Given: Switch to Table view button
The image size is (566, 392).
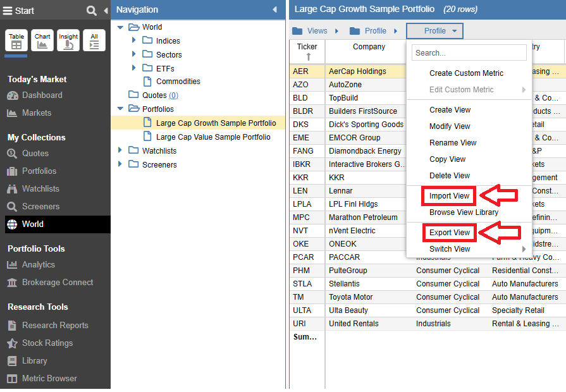Looking at the screenshot, I should (x=16, y=40).
